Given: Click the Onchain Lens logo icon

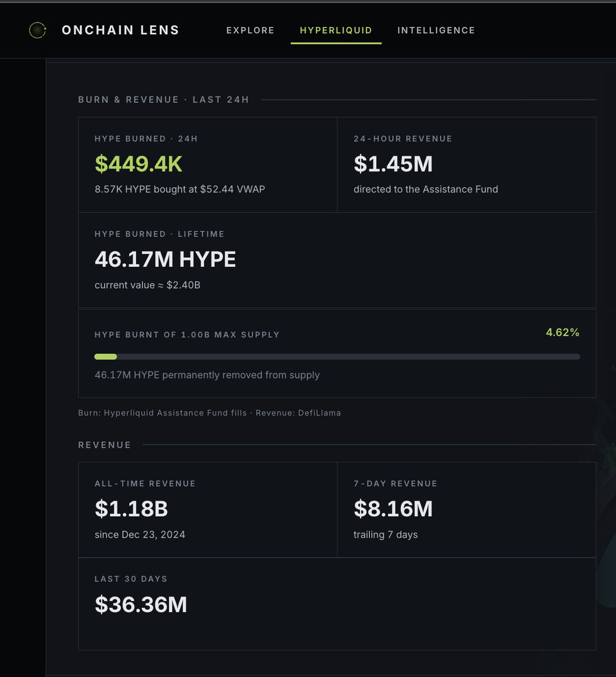Looking at the screenshot, I should point(37,30).
